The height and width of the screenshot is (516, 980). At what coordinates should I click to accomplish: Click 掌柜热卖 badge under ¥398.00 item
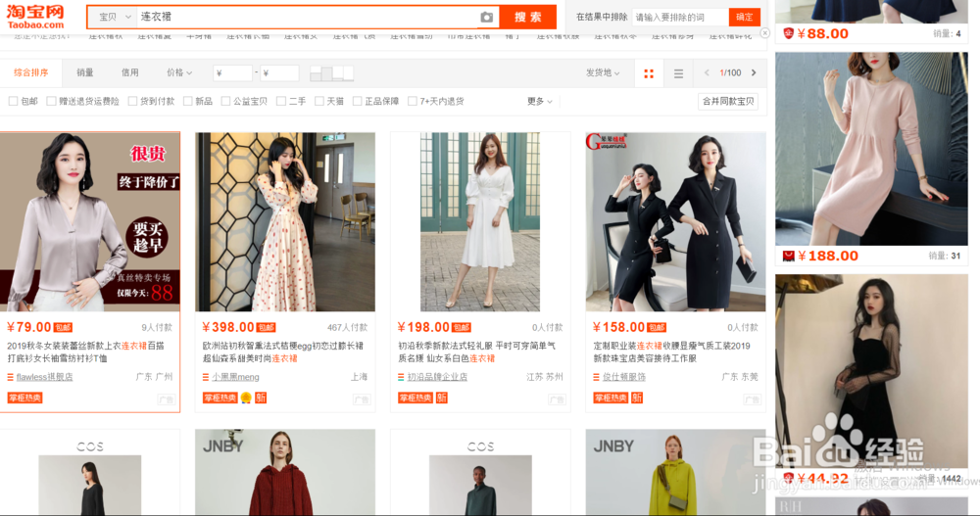point(220,398)
